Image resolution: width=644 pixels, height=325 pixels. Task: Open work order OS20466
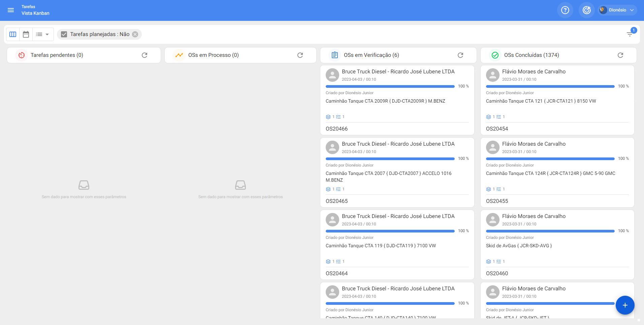pos(336,129)
